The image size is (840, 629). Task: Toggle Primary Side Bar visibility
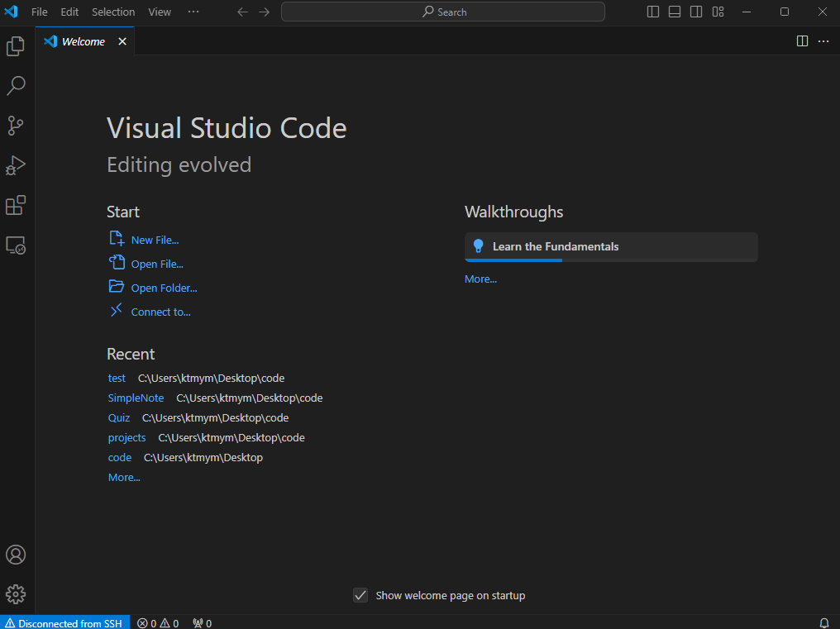(x=653, y=12)
